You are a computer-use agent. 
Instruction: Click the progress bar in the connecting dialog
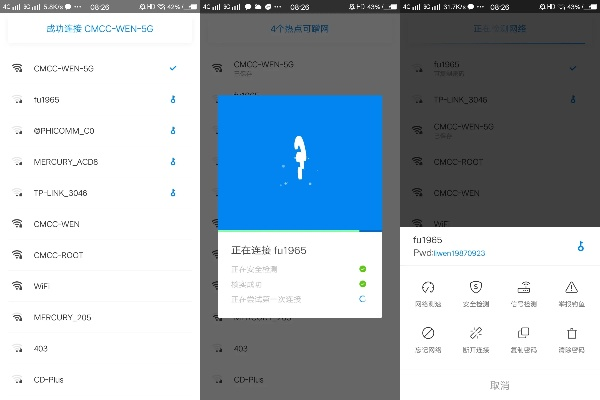pos(300,230)
